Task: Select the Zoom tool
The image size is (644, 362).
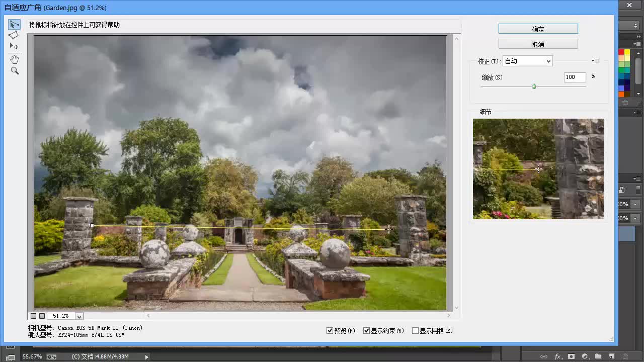Action: click(14, 70)
